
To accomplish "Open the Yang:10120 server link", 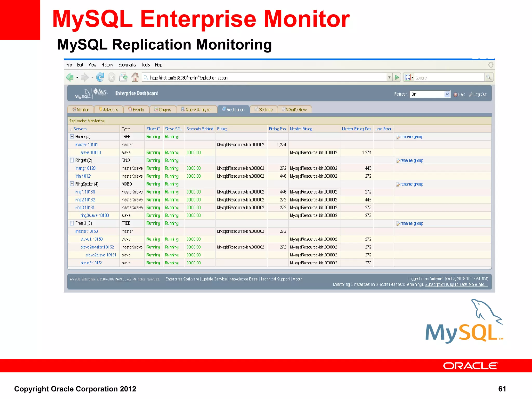I will pos(85,168).
